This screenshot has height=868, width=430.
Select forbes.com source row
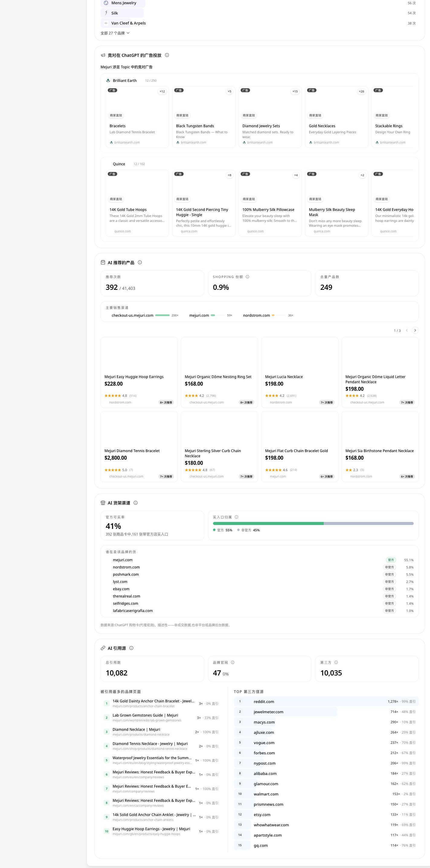pyautogui.click(x=326, y=753)
